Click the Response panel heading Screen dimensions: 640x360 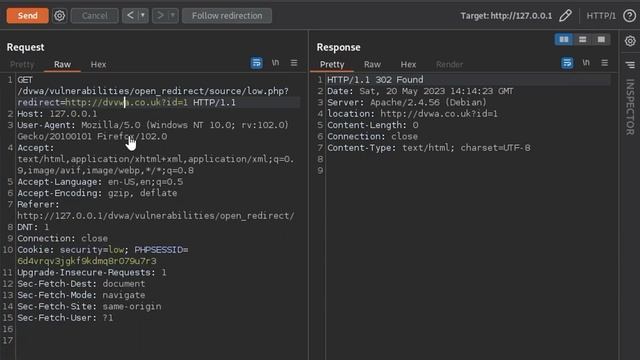pyautogui.click(x=338, y=47)
